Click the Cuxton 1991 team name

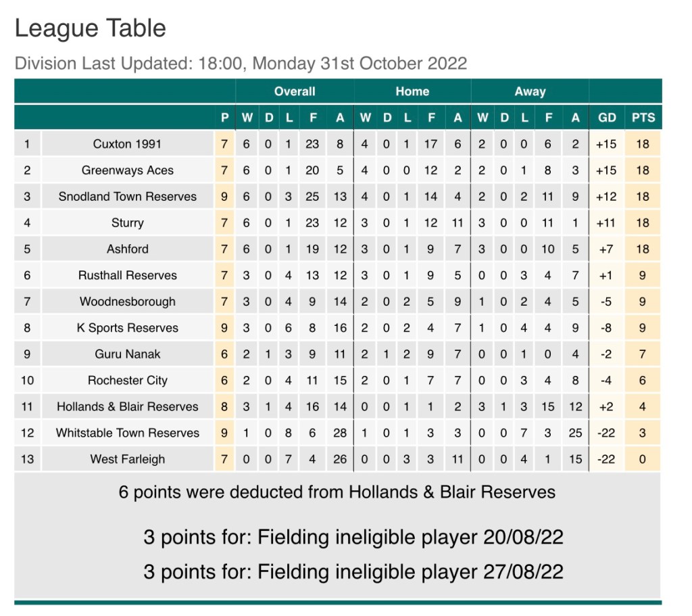[x=127, y=144]
